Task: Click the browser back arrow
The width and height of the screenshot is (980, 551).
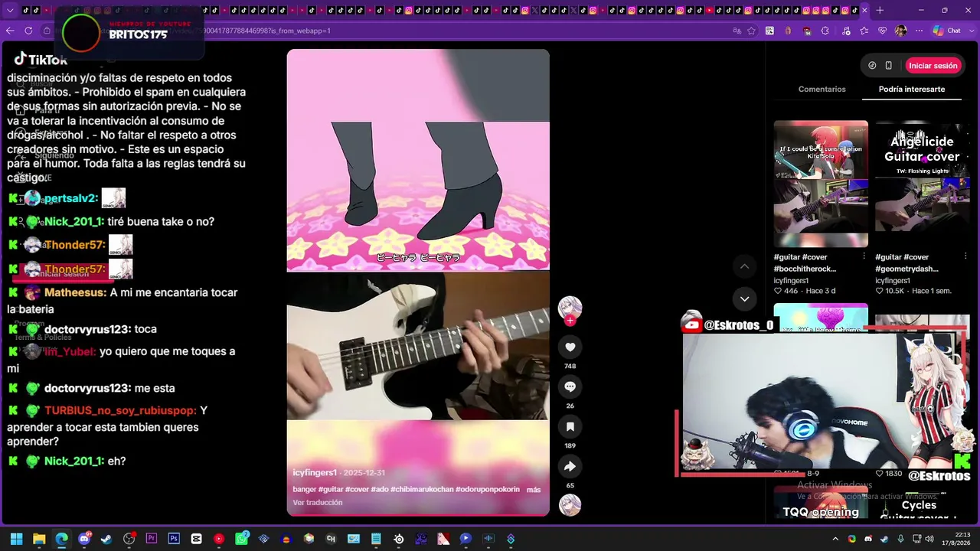Action: coord(10,31)
